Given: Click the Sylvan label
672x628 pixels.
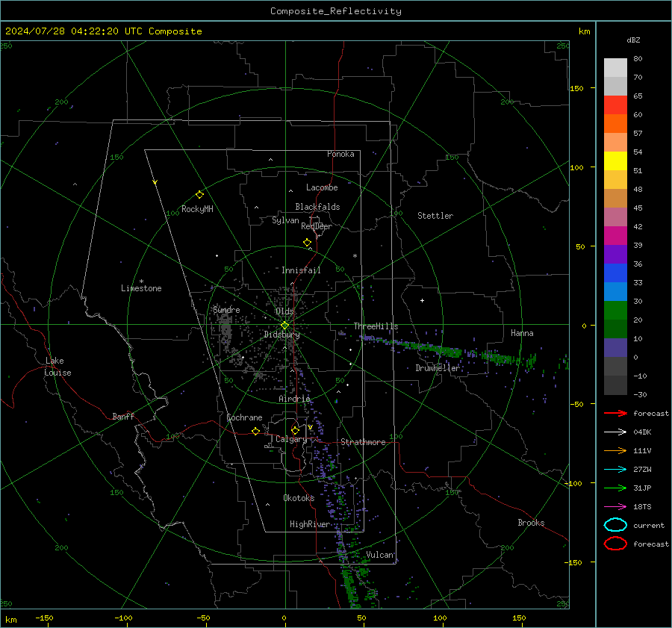Looking at the screenshot, I should (x=285, y=221).
